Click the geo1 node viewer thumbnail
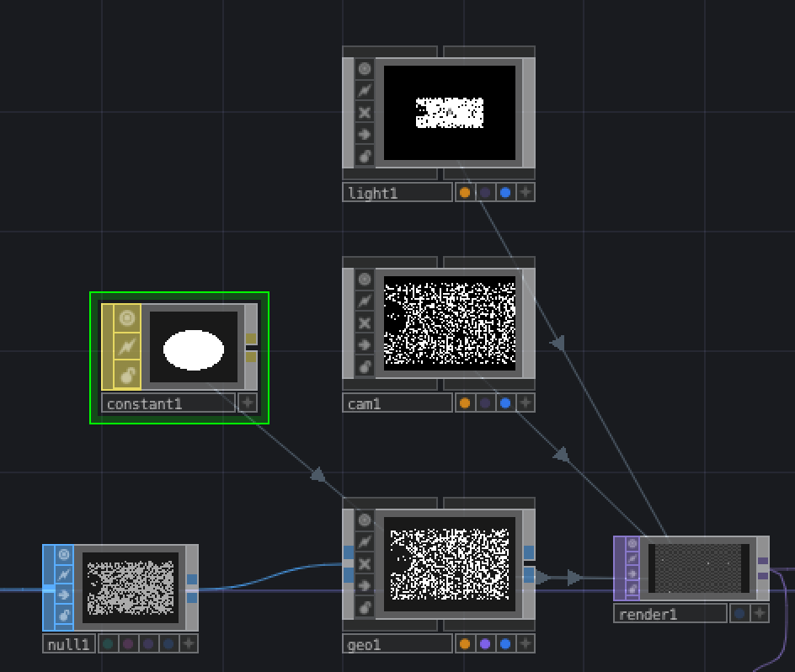795x672 pixels. [x=450, y=564]
